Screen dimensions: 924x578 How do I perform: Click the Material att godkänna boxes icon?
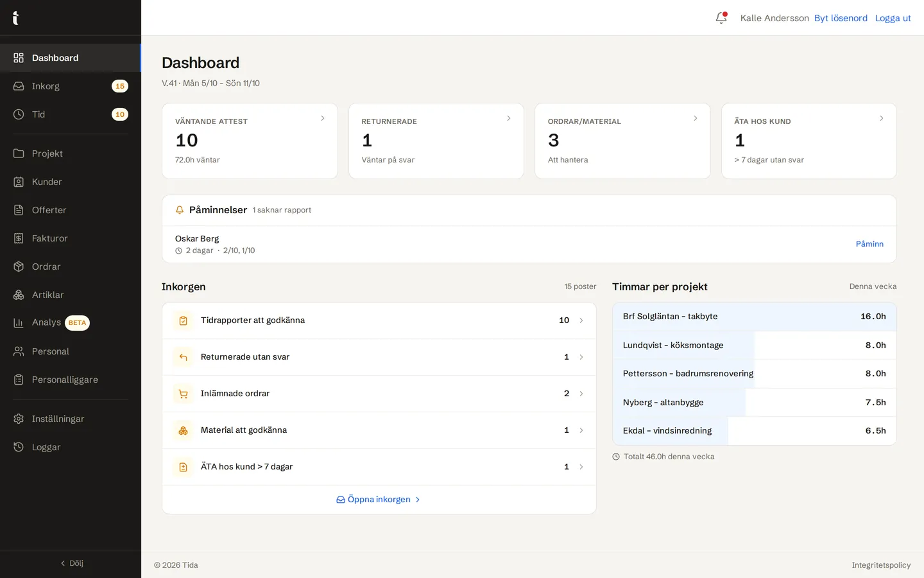[184, 430]
